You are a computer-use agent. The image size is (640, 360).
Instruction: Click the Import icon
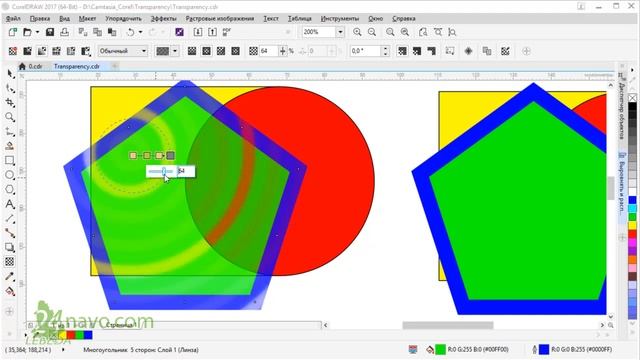tap(198, 32)
